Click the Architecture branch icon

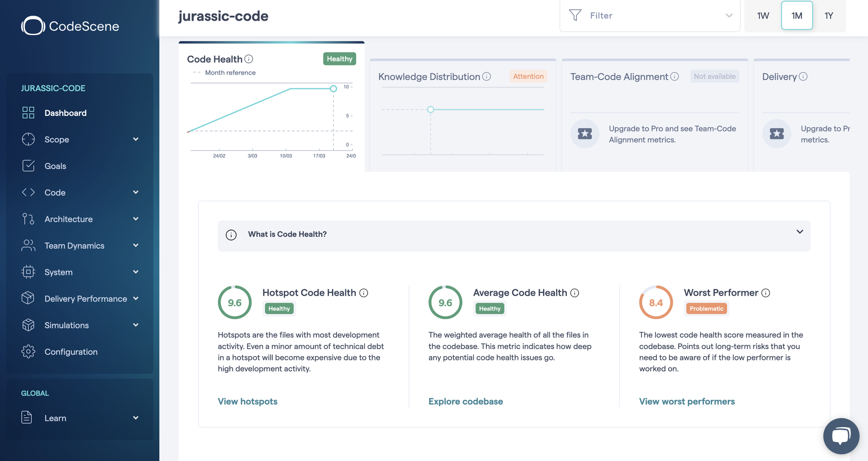pyautogui.click(x=28, y=219)
